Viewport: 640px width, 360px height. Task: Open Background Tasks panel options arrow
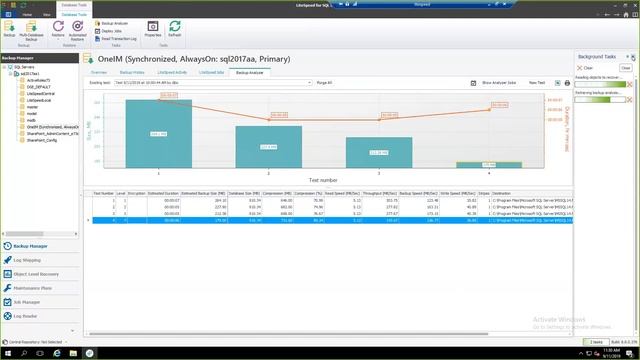click(x=627, y=57)
